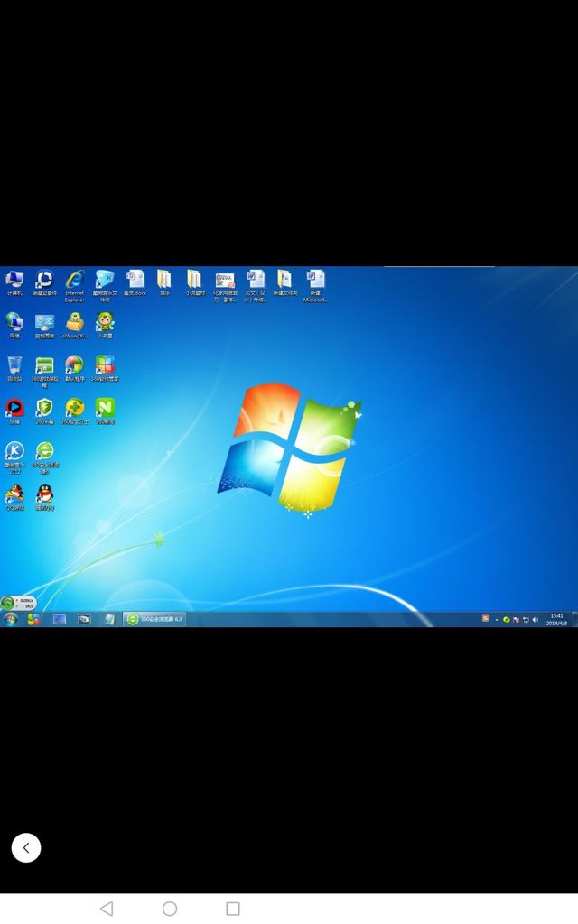Switch to 360 browser taskbar button

pos(154,619)
